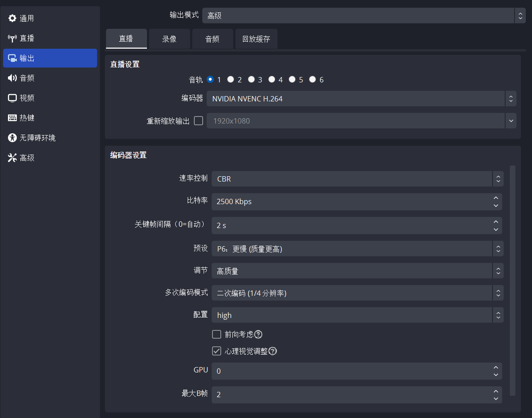Image resolution: width=532 pixels, height=418 pixels.
Task: Open the 调节 dropdown showing 高质量
Action: (x=358, y=271)
